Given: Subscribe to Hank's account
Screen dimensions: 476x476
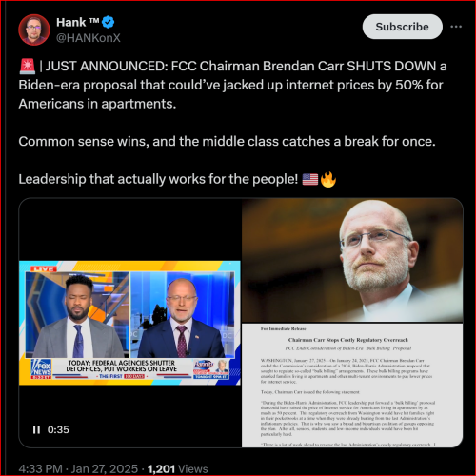Looking at the screenshot, I should click(x=402, y=27).
